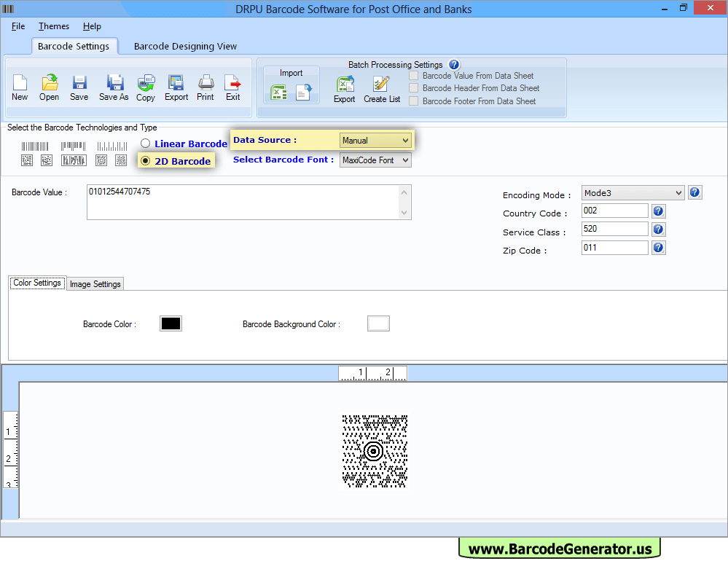Open the Select Barcode Font dropdown
The image size is (728, 561).
click(x=375, y=160)
